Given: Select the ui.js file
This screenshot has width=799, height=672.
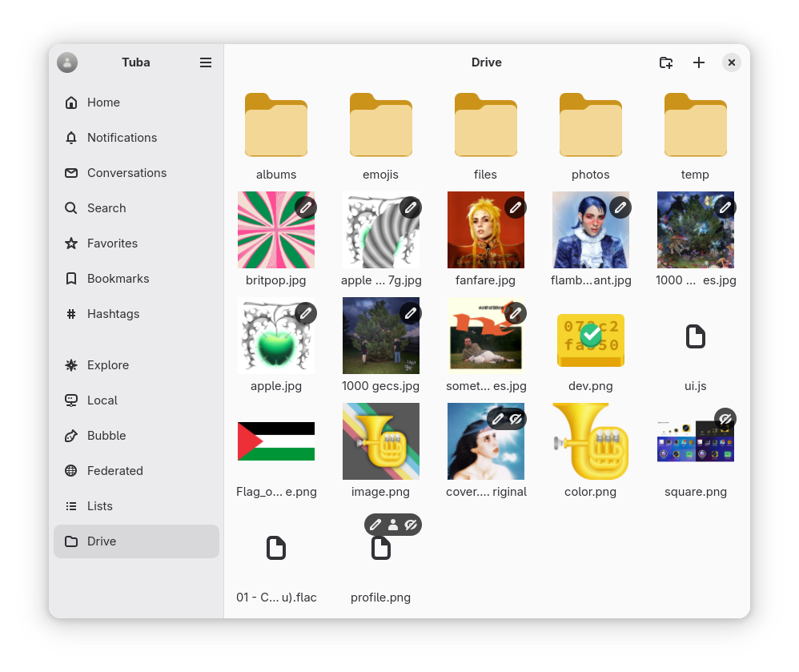Looking at the screenshot, I should point(695,337).
